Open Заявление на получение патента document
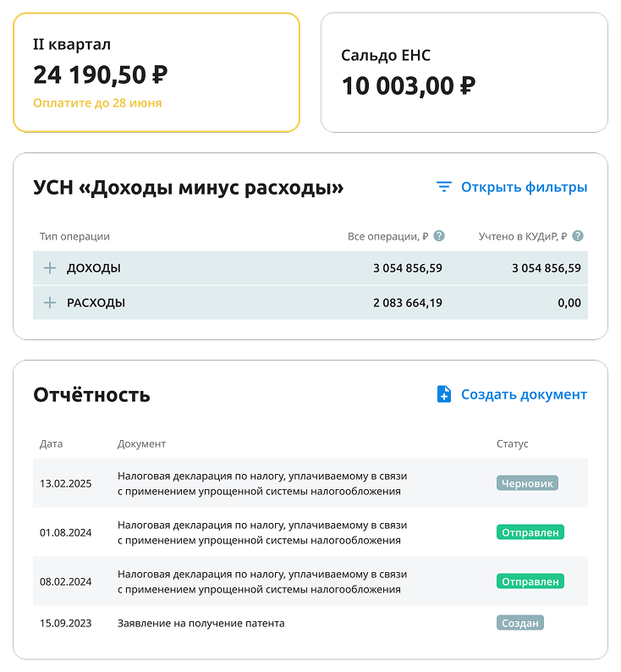621x672 pixels. pyautogui.click(x=201, y=623)
